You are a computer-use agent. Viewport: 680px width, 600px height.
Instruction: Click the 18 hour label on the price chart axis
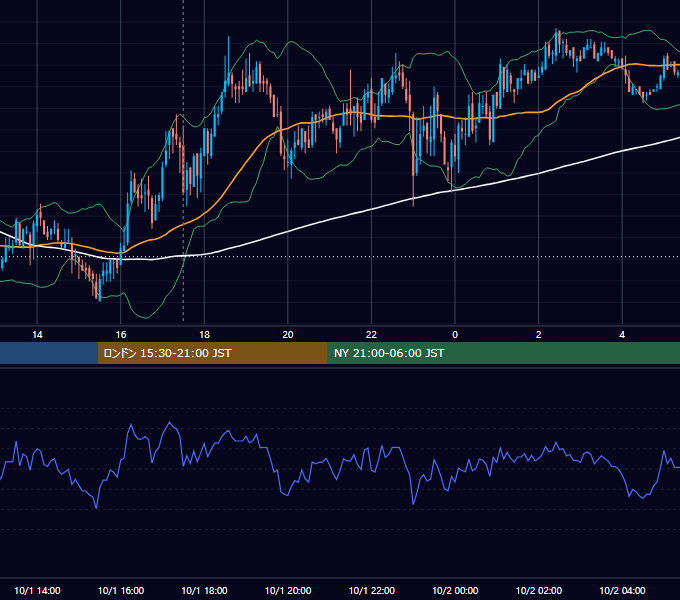(x=204, y=335)
